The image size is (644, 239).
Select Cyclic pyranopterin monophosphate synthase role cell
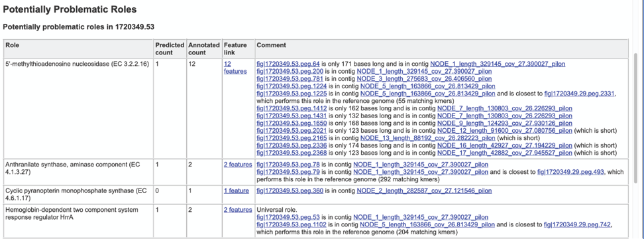(78, 195)
